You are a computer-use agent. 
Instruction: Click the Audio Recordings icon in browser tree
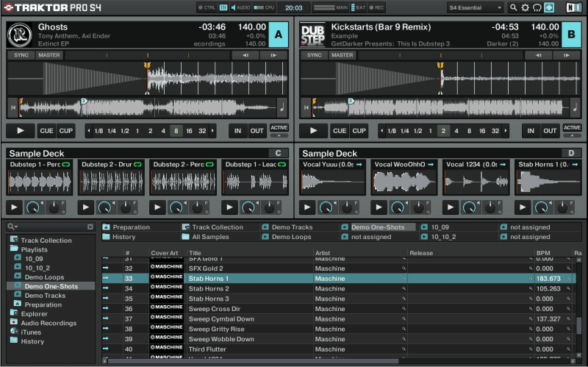(x=15, y=323)
